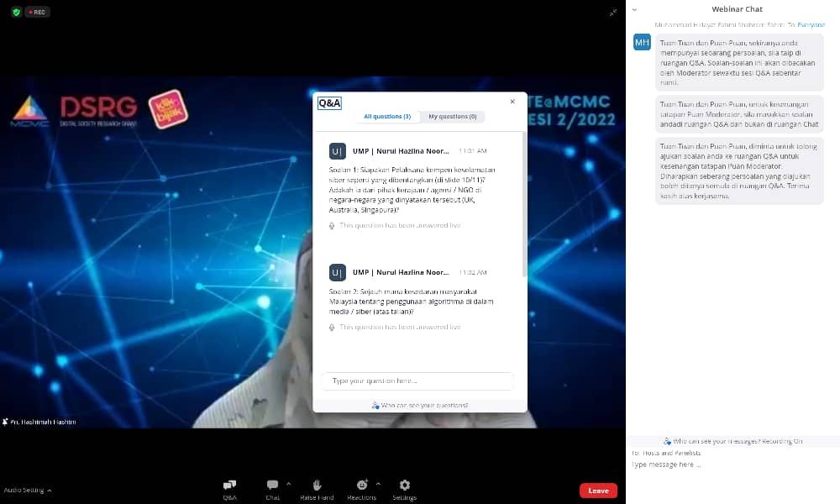Click the chat message starting 'untuk kesenangan'
Screen dimensions: 840x504
(x=739, y=114)
